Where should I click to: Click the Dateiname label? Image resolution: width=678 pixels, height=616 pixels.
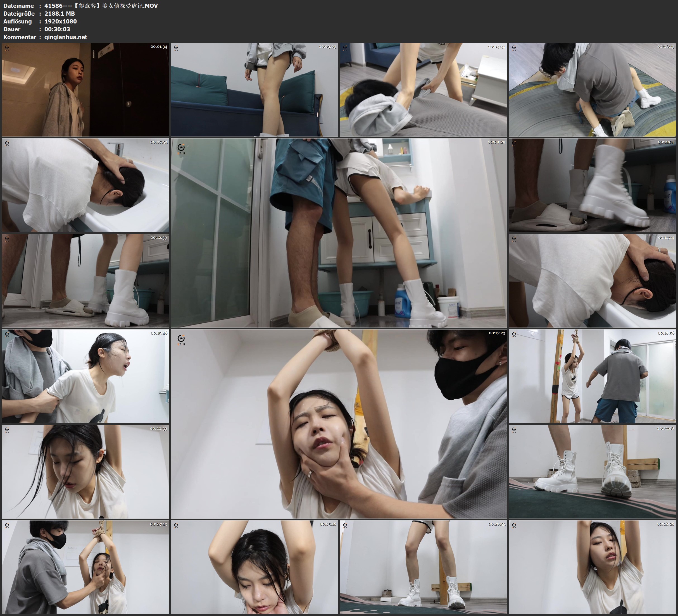pyautogui.click(x=18, y=6)
